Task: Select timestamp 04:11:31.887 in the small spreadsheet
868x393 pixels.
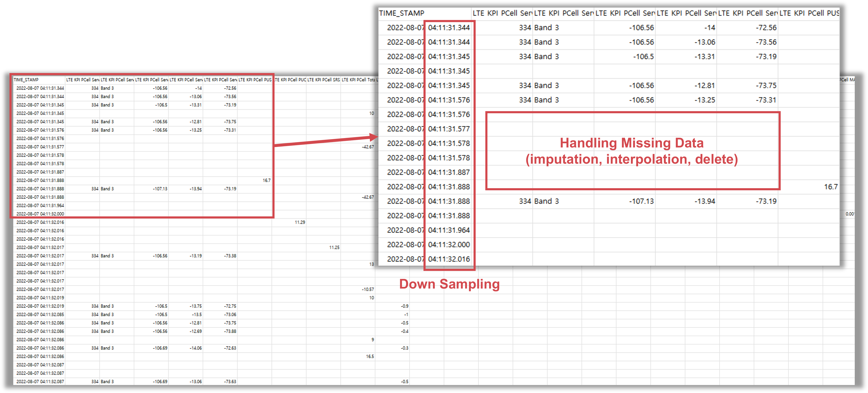Action: point(52,172)
